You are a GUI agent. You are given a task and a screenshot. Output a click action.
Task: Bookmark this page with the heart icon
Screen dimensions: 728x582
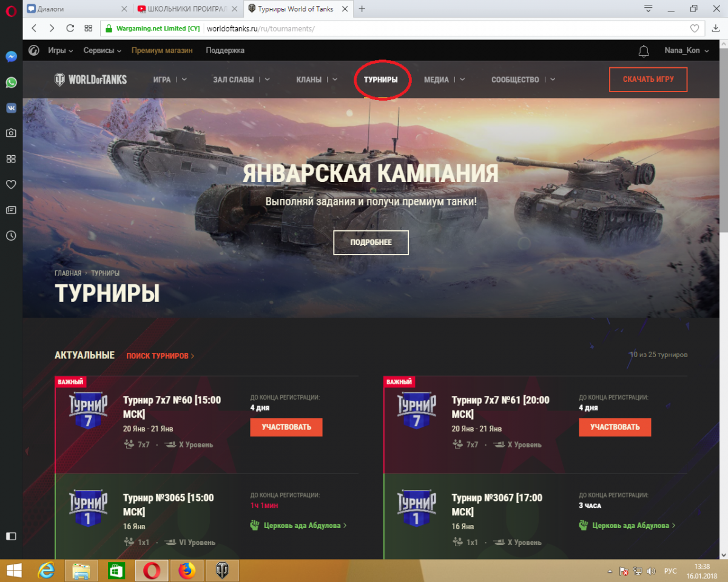click(695, 28)
